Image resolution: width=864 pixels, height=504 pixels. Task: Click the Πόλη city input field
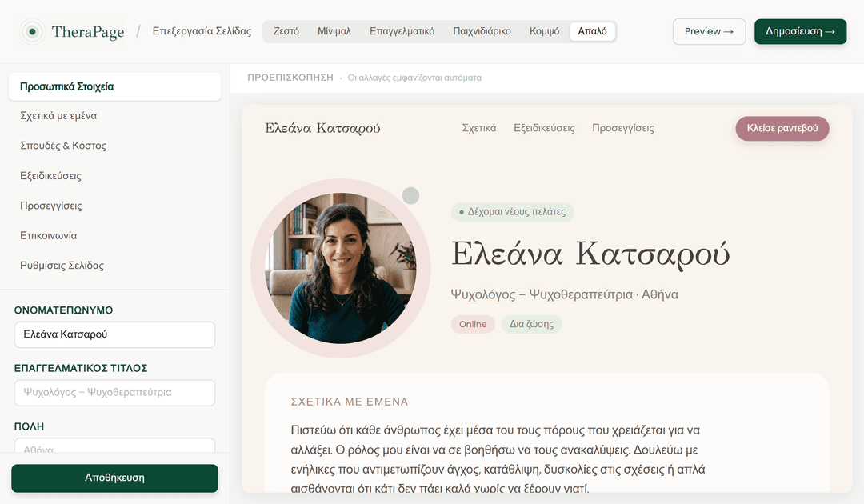pyautogui.click(x=114, y=446)
